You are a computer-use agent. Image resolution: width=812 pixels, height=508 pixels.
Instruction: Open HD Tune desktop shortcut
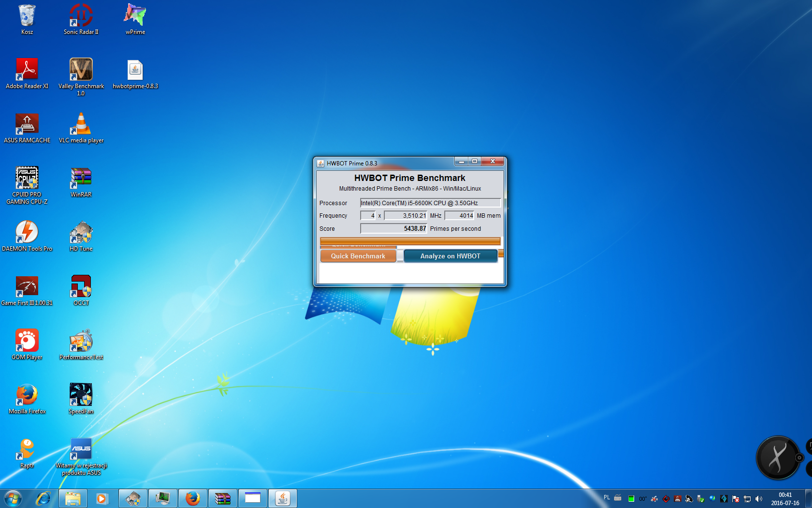click(x=81, y=236)
